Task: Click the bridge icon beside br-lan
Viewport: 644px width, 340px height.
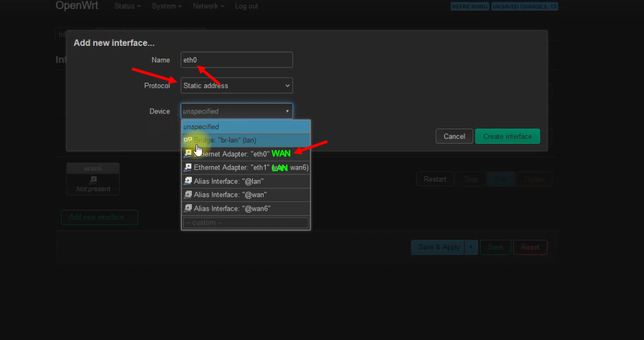Action: [188, 140]
